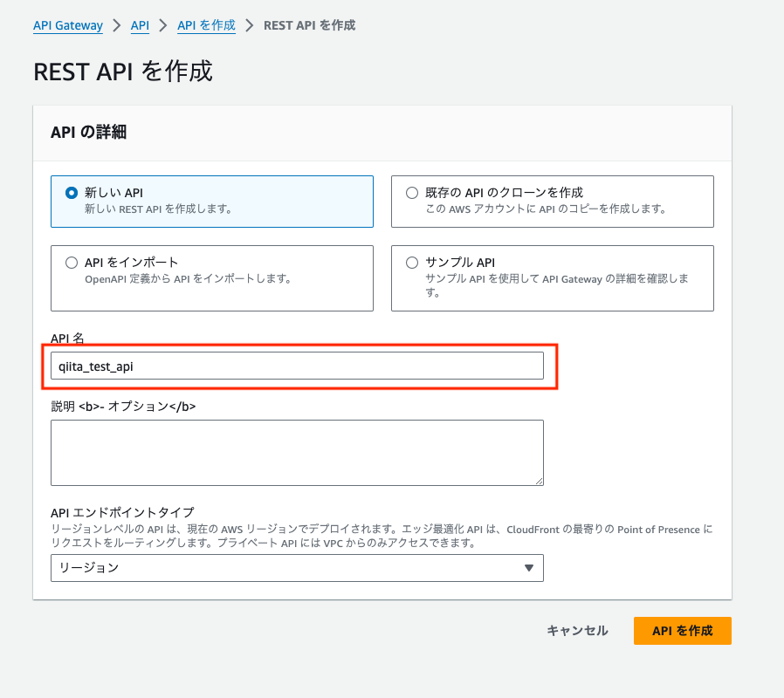This screenshot has height=698, width=784.
Task: Click the 既存の API のクローンを作成 card
Action: (x=553, y=201)
